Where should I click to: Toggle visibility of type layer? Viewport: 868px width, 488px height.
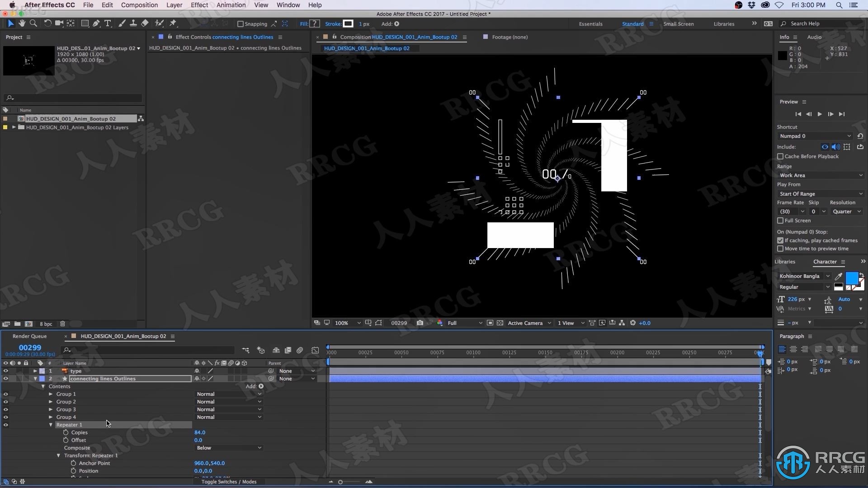[6, 371]
